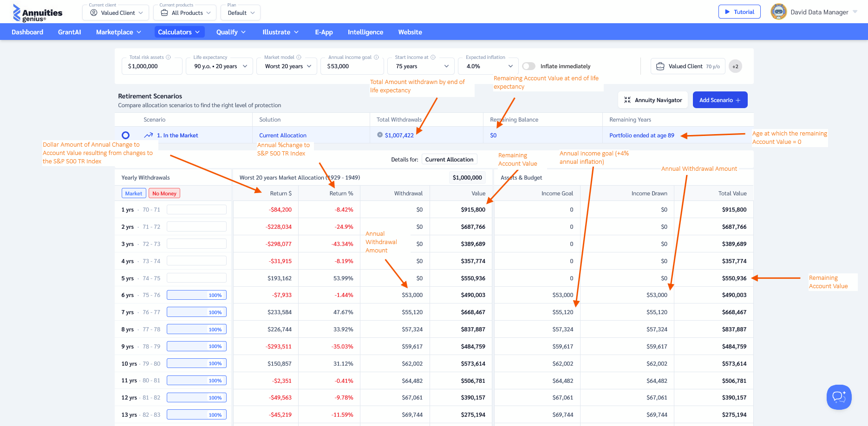Screen dimensions: 868x426
Task: Click the 6 yrs allocation bar
Action: tap(196, 295)
